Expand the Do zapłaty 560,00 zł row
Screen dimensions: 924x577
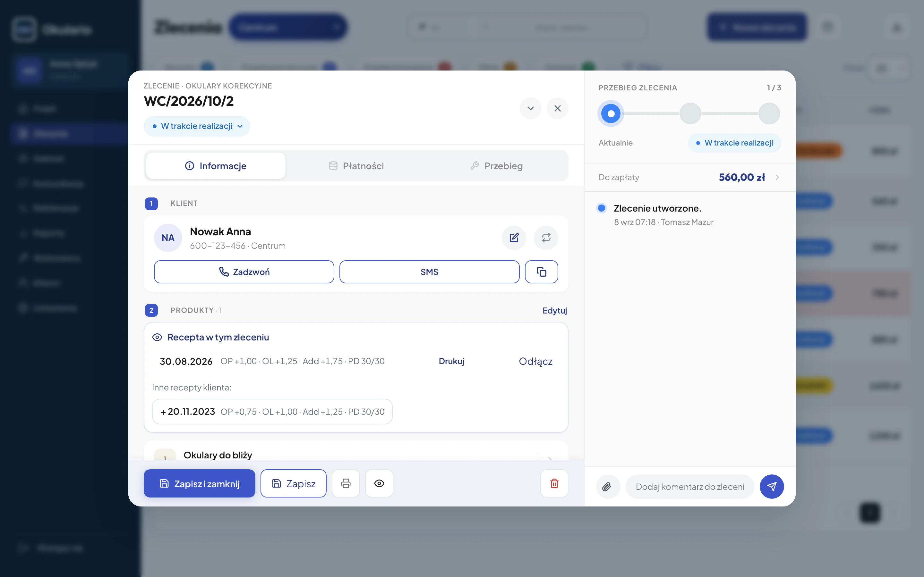[x=689, y=178]
